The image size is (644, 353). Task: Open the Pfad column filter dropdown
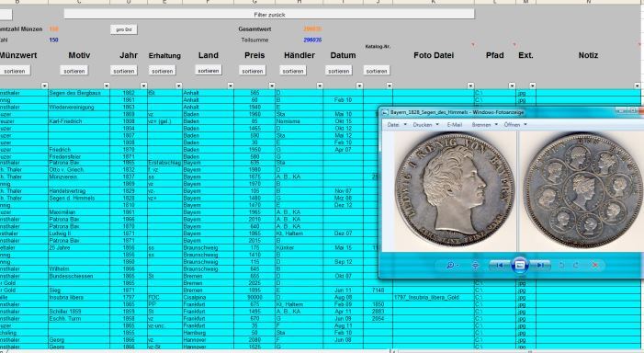pyautogui.click(x=512, y=85)
